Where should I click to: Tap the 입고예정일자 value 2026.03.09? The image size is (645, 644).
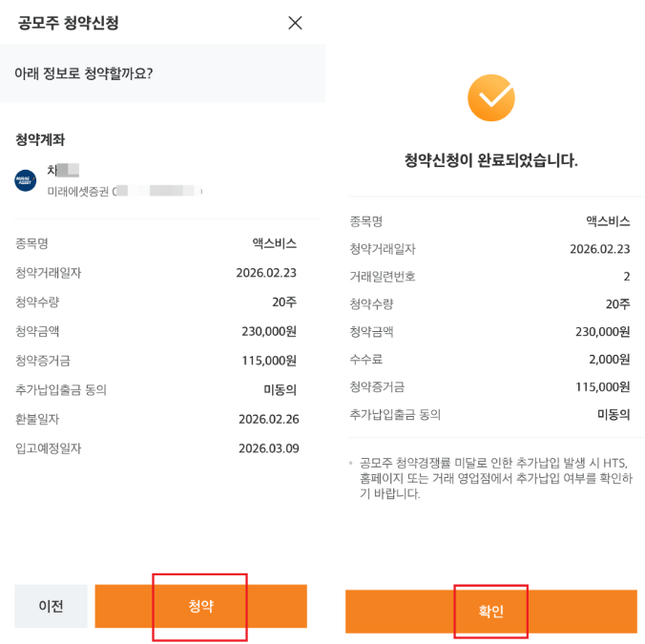[269, 448]
